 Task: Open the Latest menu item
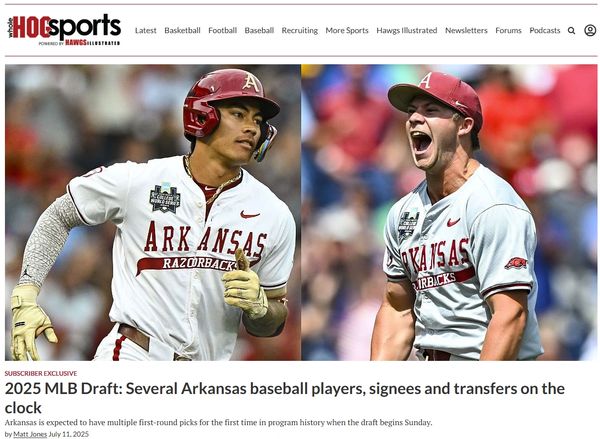(x=146, y=30)
